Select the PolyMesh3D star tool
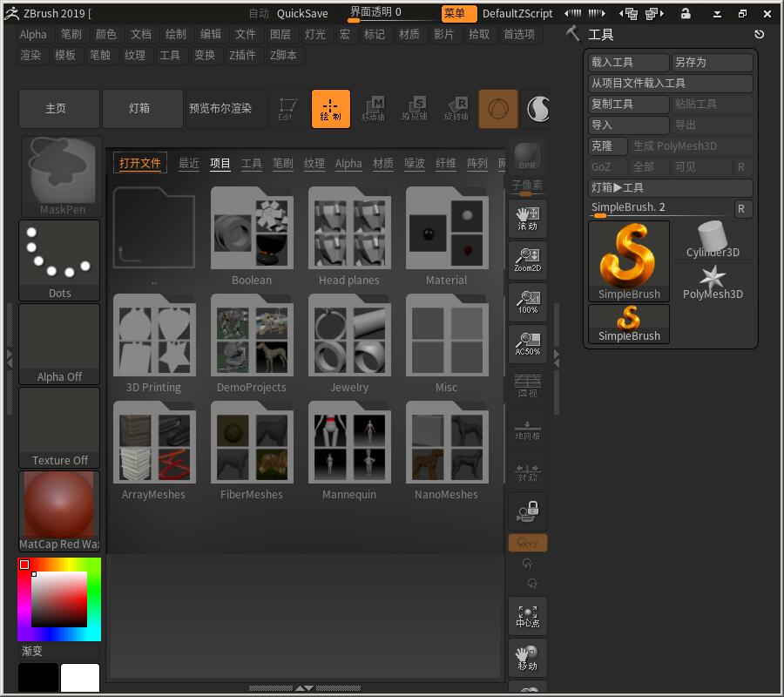The height and width of the screenshot is (697, 784). [713, 282]
